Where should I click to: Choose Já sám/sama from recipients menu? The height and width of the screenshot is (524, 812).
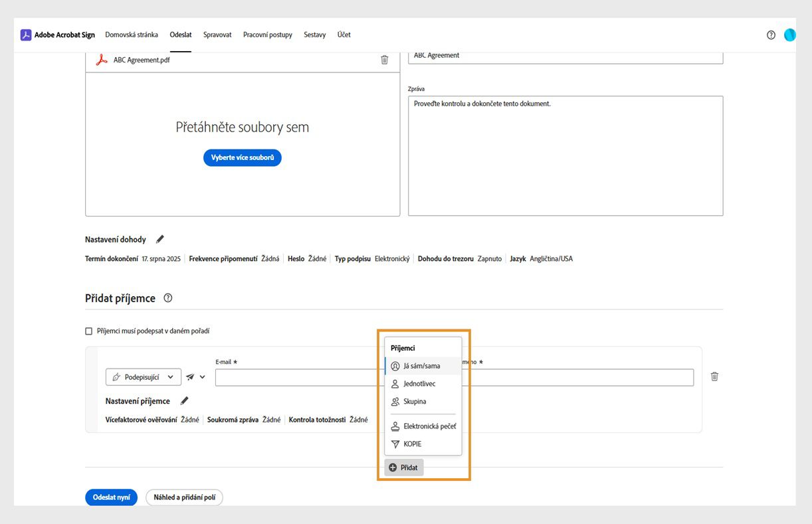tap(423, 366)
